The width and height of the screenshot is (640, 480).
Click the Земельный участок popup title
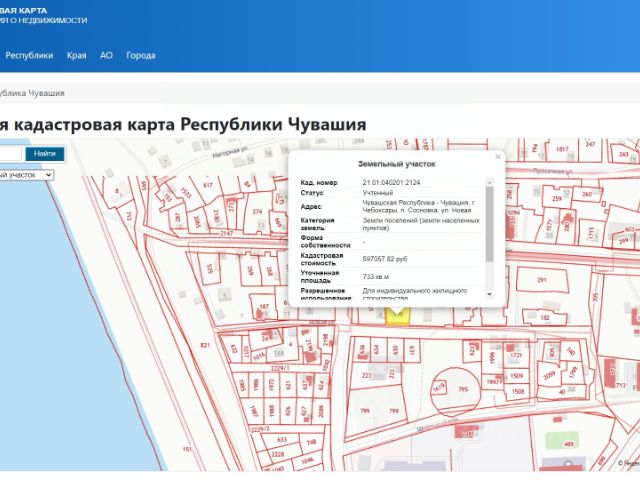click(396, 164)
